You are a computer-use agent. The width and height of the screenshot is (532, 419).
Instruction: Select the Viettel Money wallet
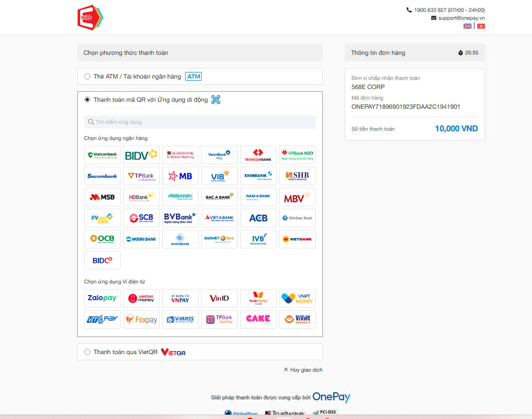coord(141,298)
